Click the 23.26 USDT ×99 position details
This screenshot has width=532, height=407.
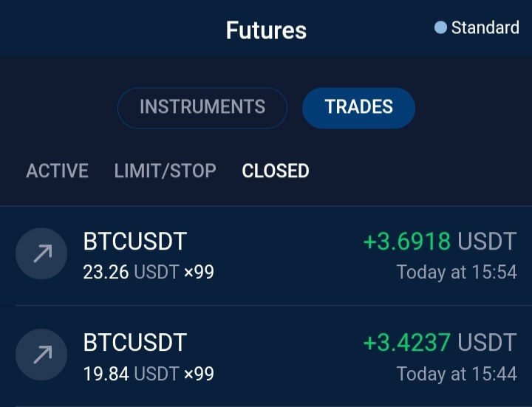pyautogui.click(x=149, y=272)
